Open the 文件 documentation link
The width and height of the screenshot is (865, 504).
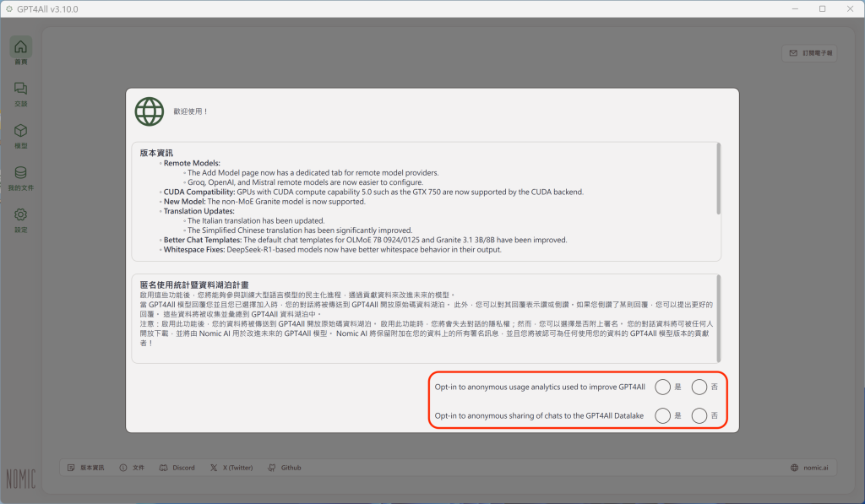click(132, 468)
